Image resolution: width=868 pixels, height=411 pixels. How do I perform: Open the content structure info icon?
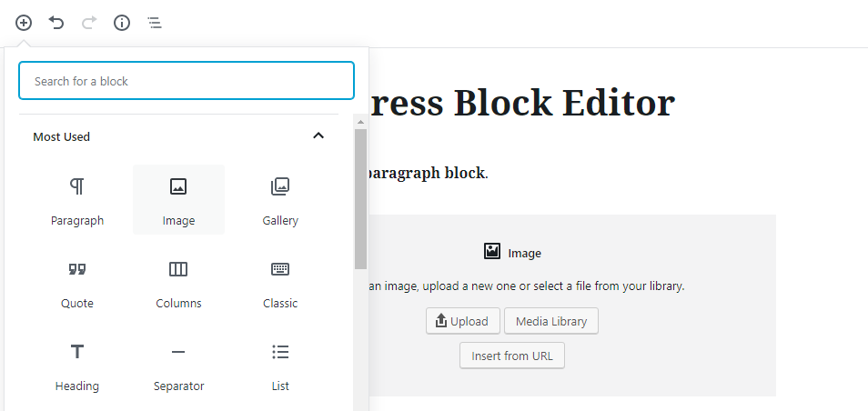[x=122, y=23]
